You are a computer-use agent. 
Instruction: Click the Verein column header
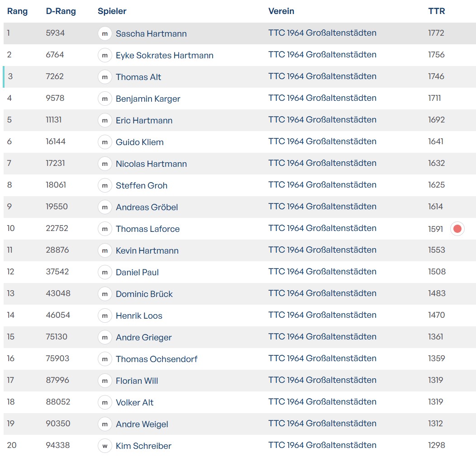pos(281,11)
